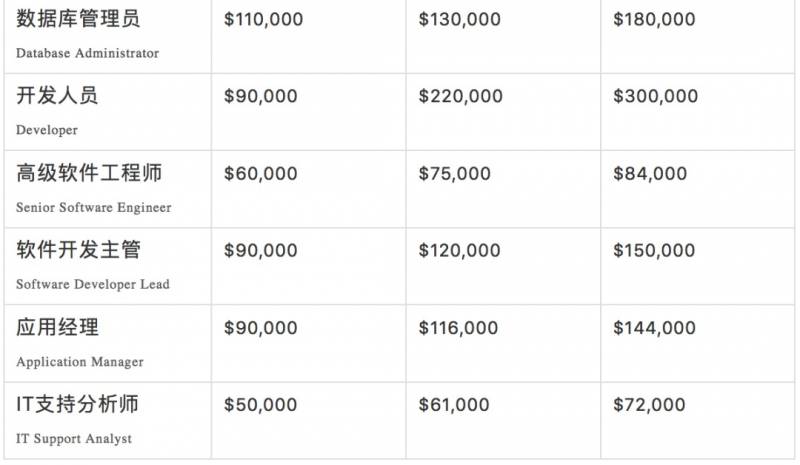
Task: Click the $144,000 salary value
Action: point(654,328)
